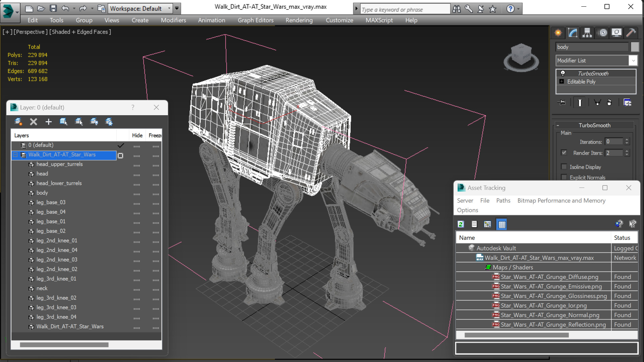Toggle TurboSmooth modifier lightbulb
644x362 pixels.
(563, 73)
